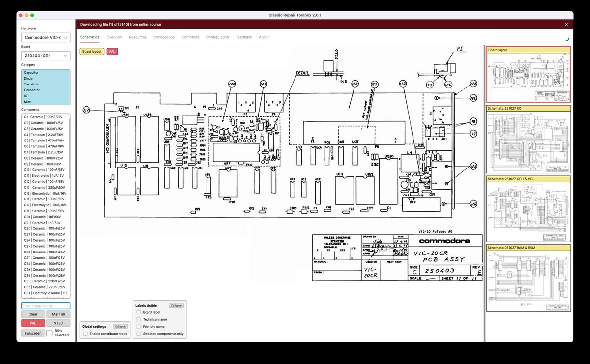Check the Technical name checkbox

139,319
